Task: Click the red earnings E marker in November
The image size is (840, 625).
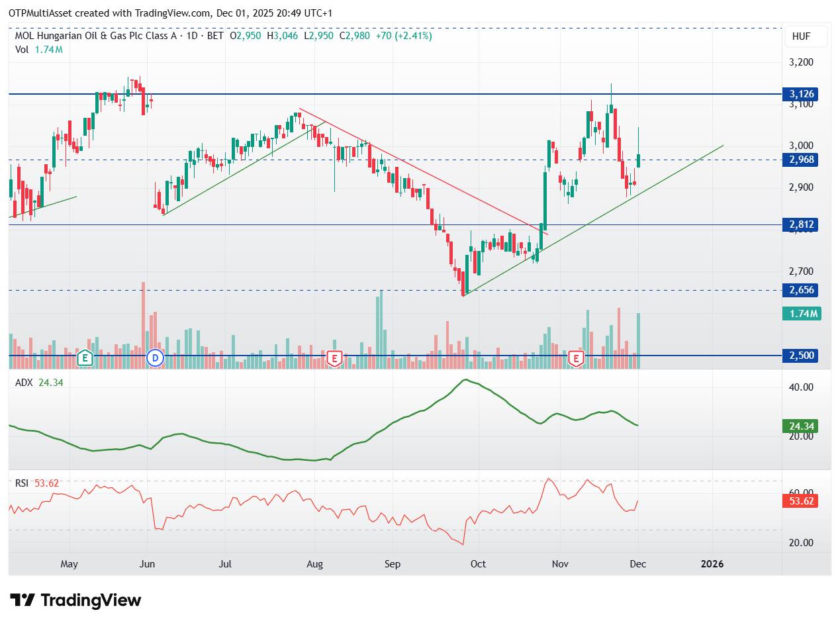Action: pyautogui.click(x=576, y=358)
